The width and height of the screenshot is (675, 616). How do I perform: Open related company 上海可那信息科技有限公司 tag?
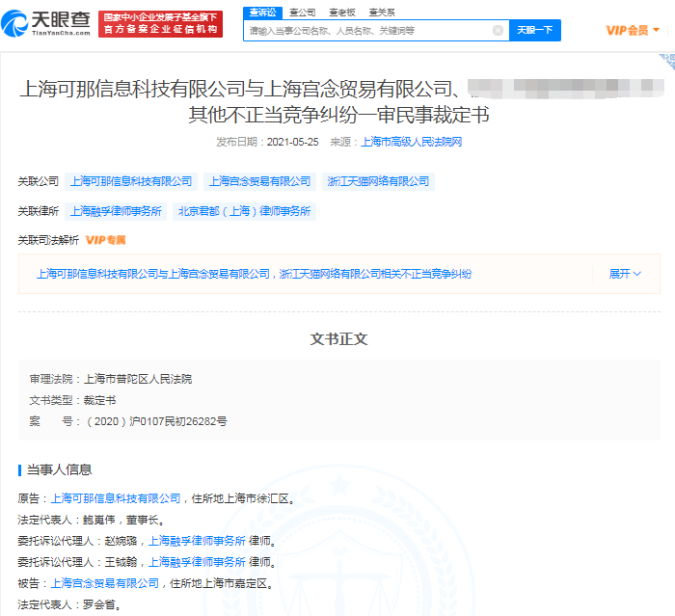(131, 181)
